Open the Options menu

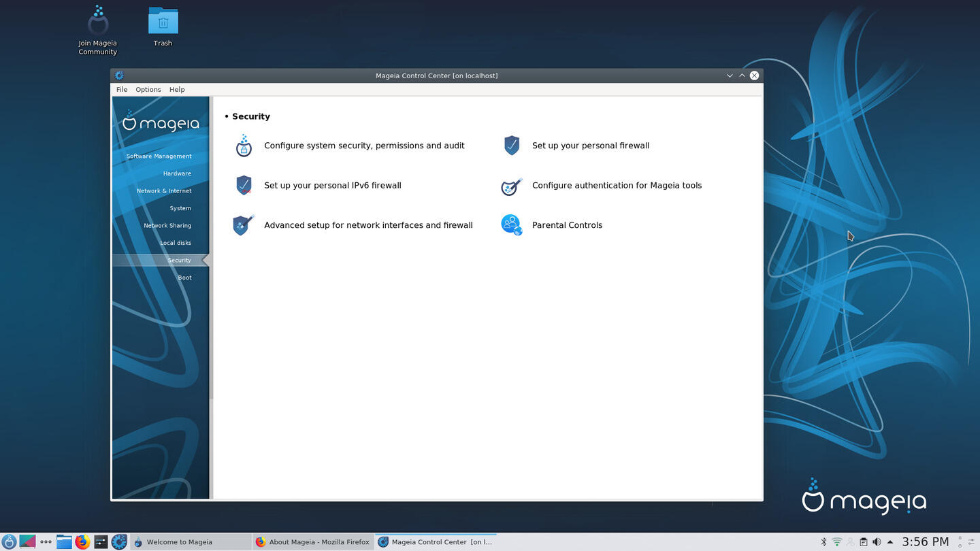tap(148, 90)
